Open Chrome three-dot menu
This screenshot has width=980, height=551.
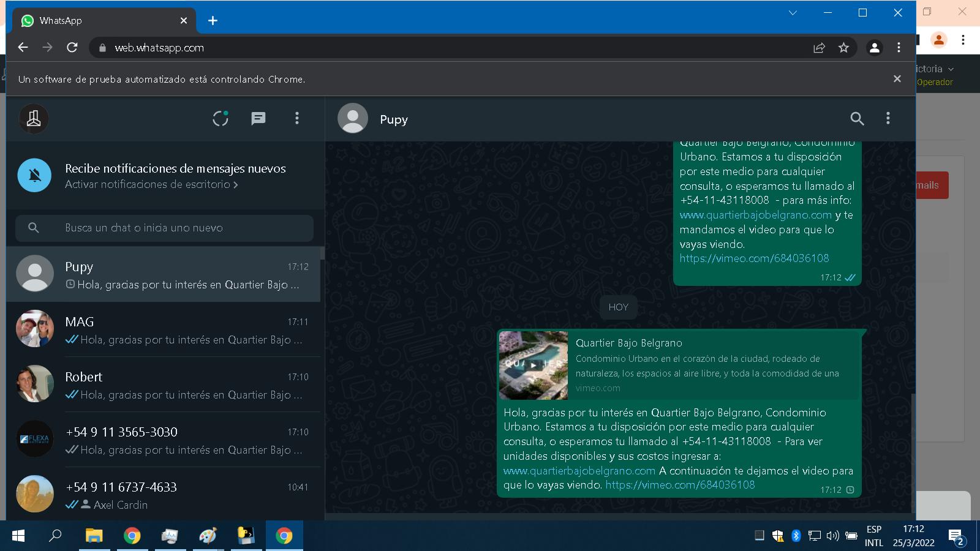(x=899, y=48)
